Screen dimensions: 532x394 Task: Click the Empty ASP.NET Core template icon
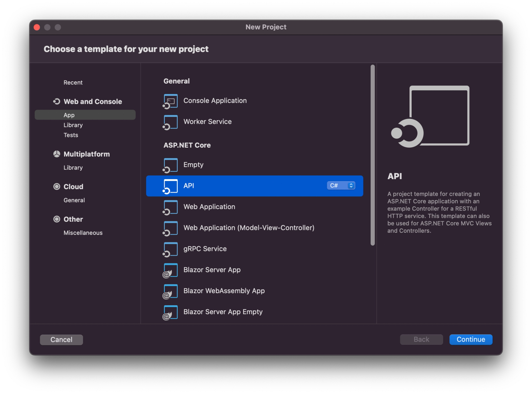pos(170,165)
